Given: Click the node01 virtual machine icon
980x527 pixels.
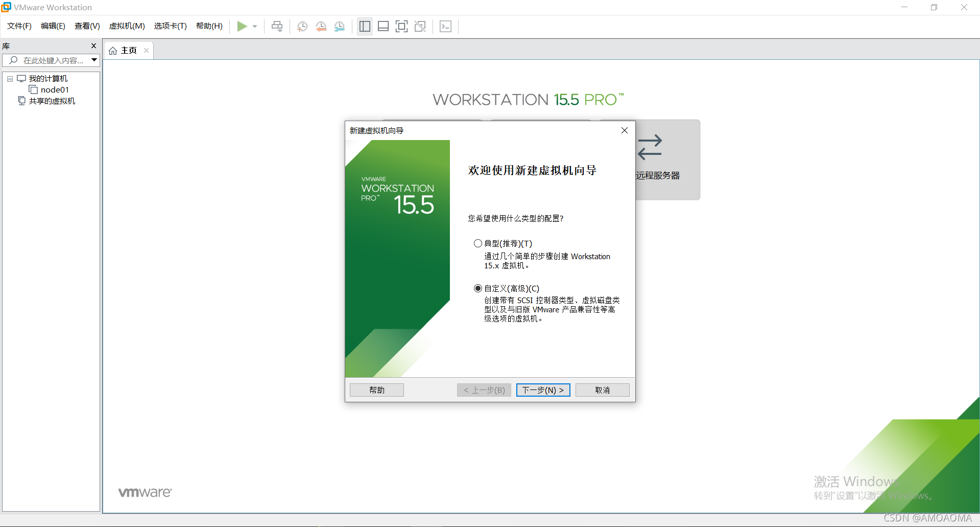Looking at the screenshot, I should [33, 89].
